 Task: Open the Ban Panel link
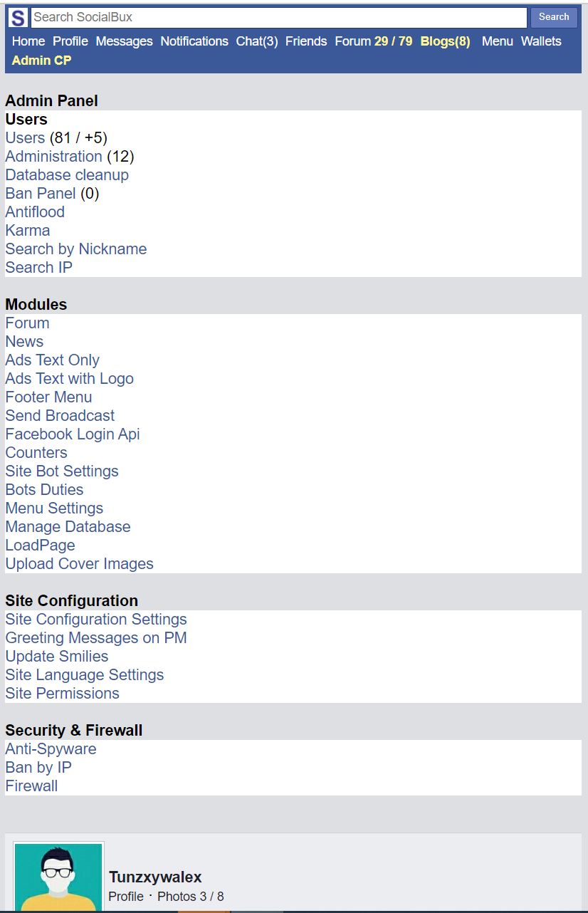pos(41,193)
